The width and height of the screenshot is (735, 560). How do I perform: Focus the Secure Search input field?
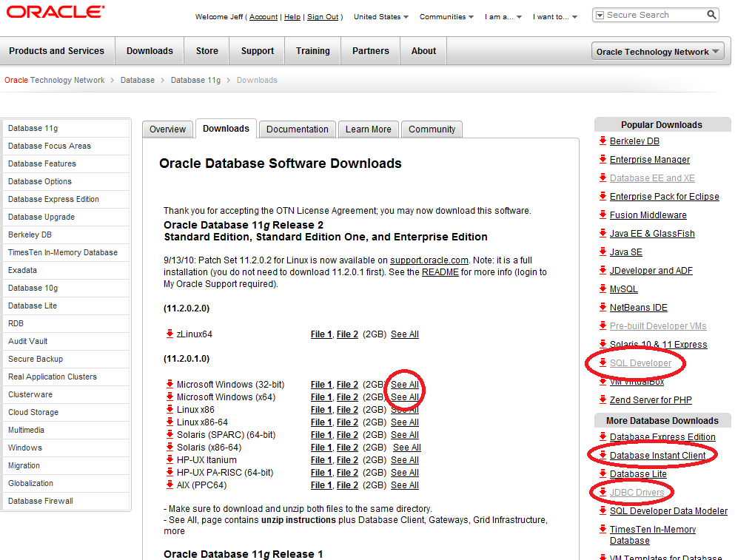coord(654,15)
